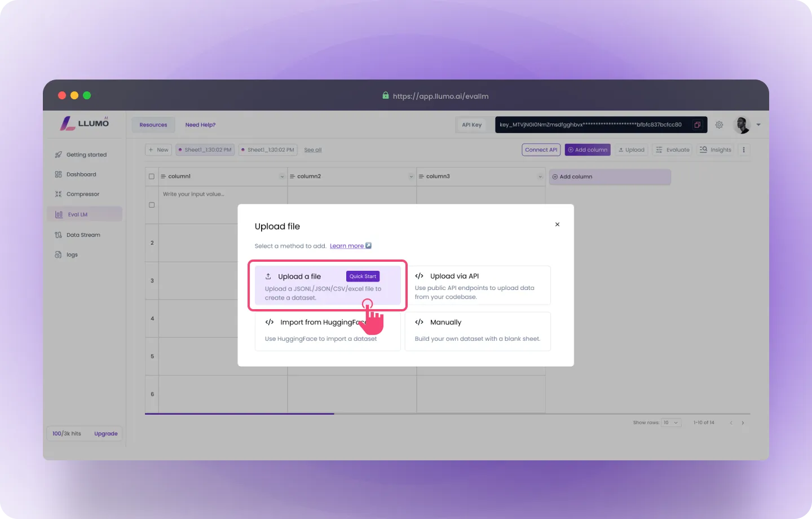The width and height of the screenshot is (812, 519).
Task: Choose the Manually option
Action: (478, 331)
